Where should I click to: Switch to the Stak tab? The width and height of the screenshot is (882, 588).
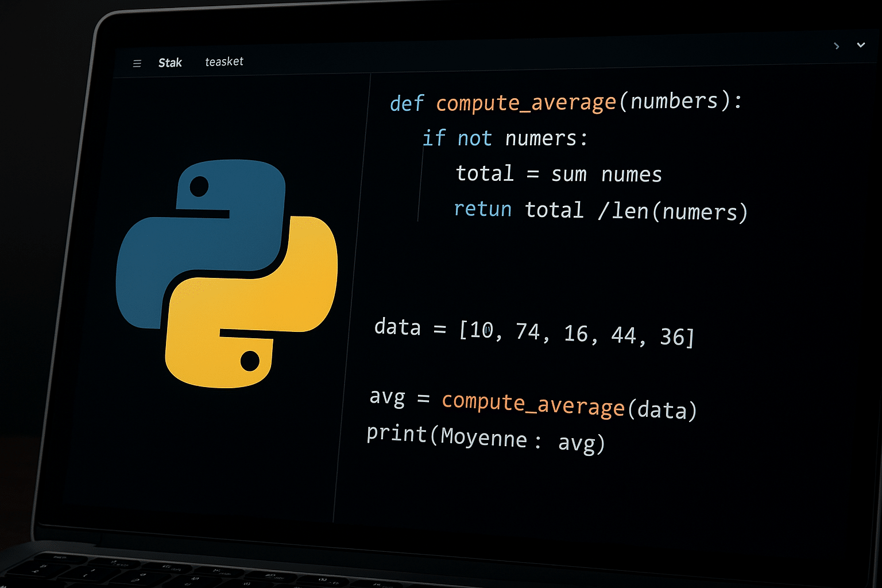[x=170, y=63]
